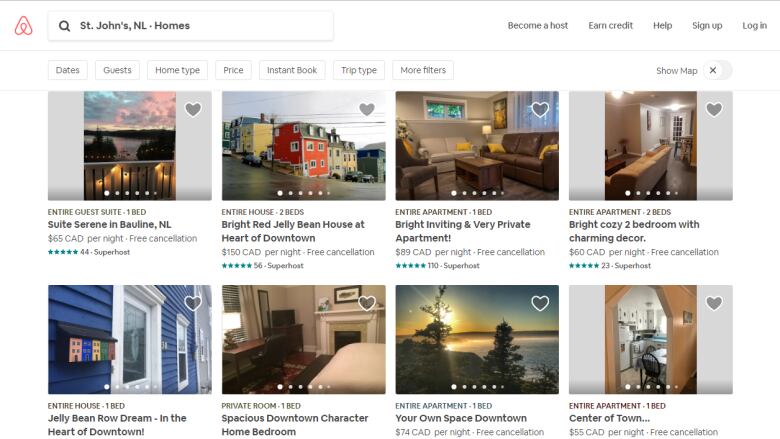Screen dimensions: 780x439
Task: Click the Airbnb logo icon
Action: [x=23, y=26]
